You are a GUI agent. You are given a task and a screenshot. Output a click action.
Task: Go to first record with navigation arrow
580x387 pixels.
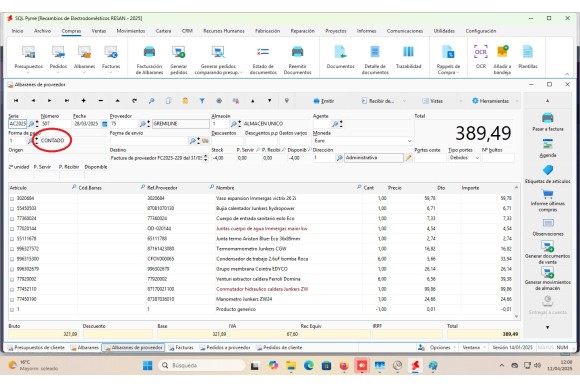pos(16,101)
